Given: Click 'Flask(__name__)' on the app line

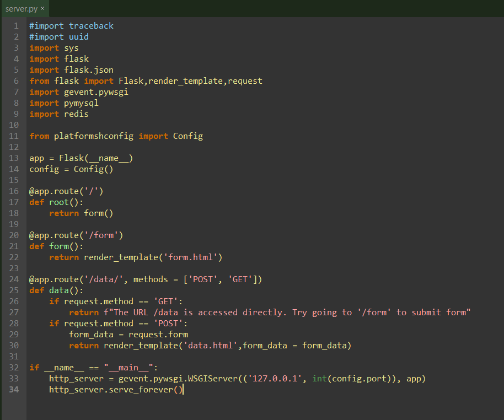Looking at the screenshot, I should point(96,158).
